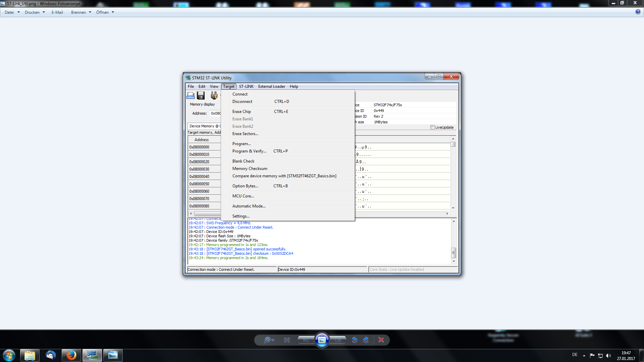Rotate the picture clockwise
The image size is (644, 362).
click(x=366, y=340)
